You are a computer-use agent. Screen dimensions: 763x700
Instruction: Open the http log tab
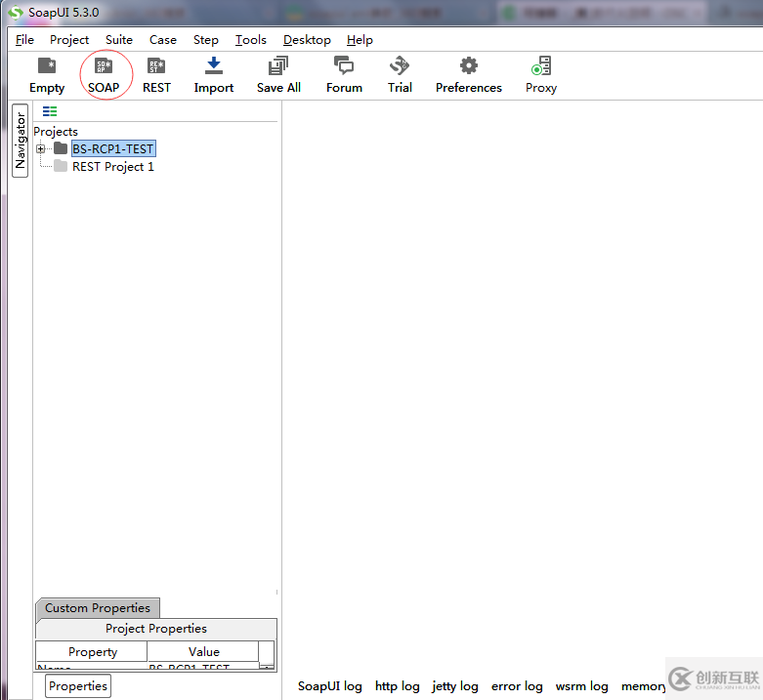[x=397, y=686]
